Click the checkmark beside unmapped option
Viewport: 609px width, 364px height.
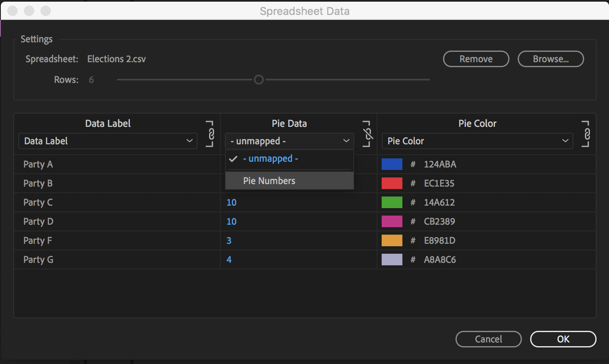(233, 158)
